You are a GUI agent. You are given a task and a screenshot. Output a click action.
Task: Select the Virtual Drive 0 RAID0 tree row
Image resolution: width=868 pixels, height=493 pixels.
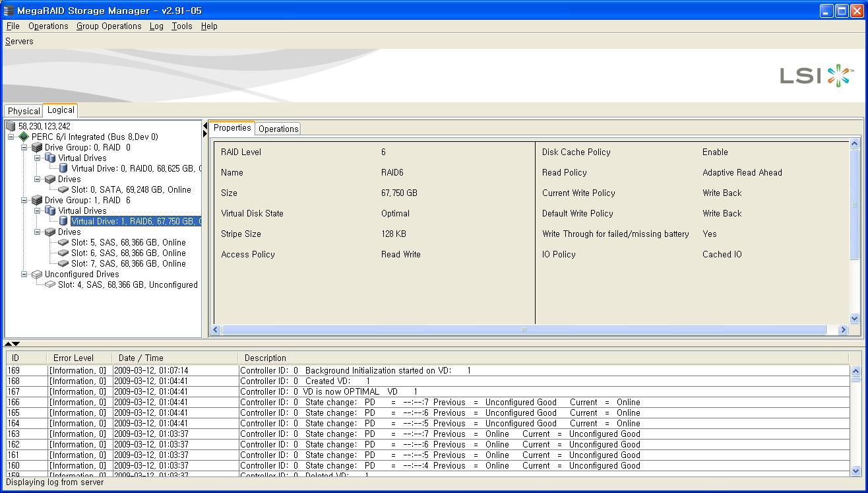[136, 168]
